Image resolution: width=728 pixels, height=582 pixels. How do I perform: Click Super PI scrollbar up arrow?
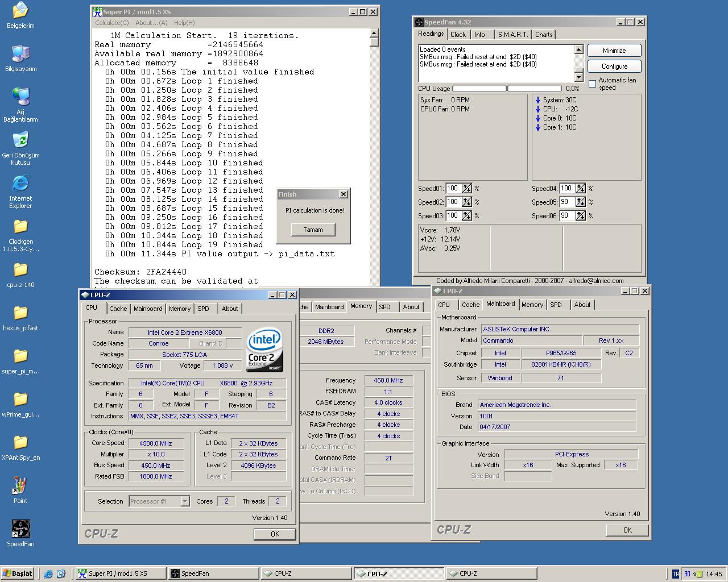pyautogui.click(x=374, y=32)
